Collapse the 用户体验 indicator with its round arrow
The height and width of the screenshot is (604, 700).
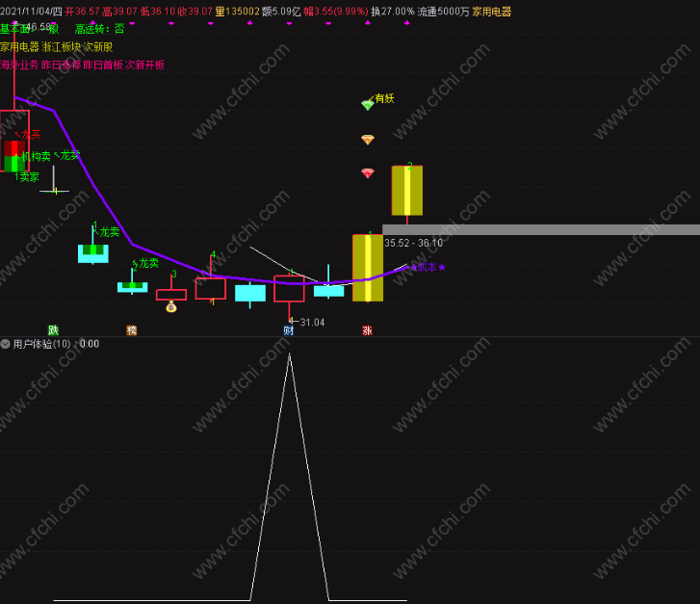coord(6,344)
